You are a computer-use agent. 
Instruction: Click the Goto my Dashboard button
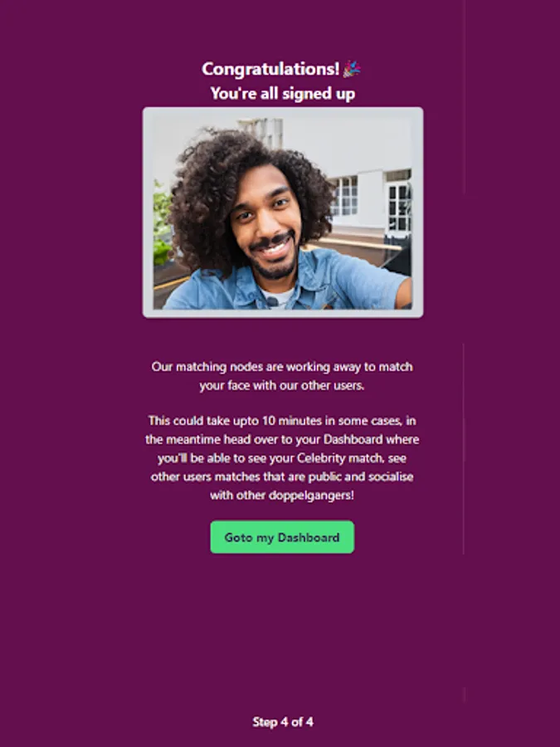[282, 537]
